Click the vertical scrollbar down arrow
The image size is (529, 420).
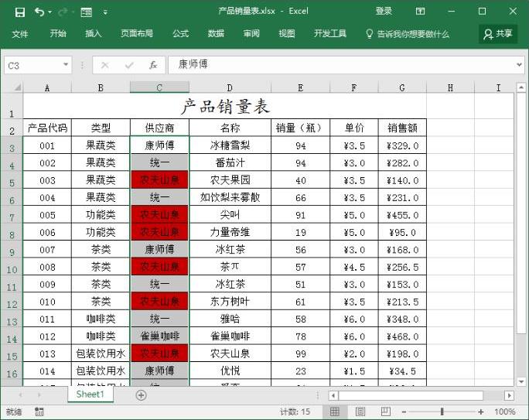point(521,382)
